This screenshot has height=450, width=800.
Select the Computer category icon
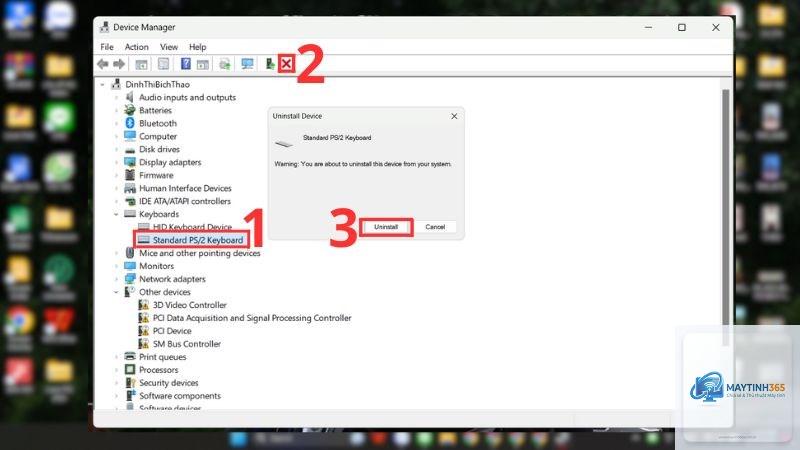pyautogui.click(x=130, y=136)
